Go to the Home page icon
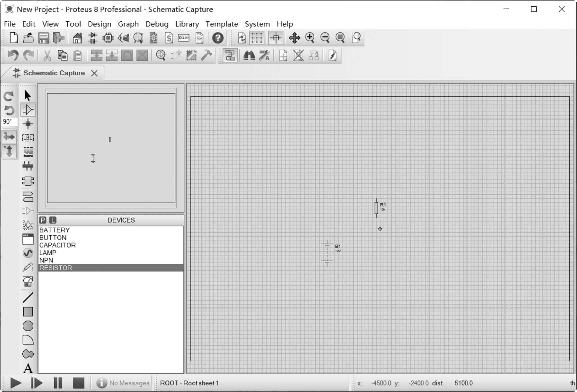The width and height of the screenshot is (577, 392). (x=77, y=38)
